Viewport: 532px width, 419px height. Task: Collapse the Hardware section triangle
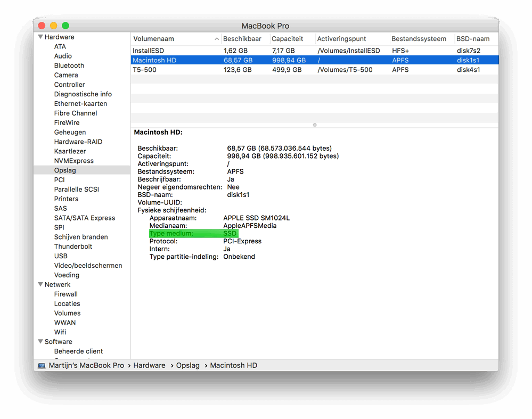(x=40, y=37)
